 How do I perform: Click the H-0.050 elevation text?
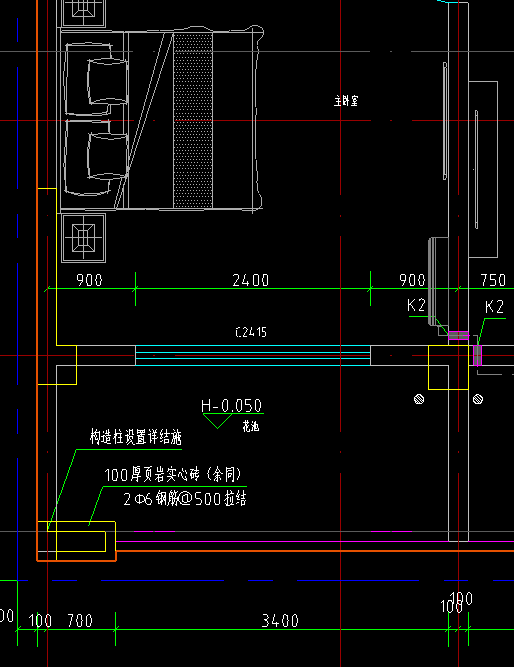point(231,406)
